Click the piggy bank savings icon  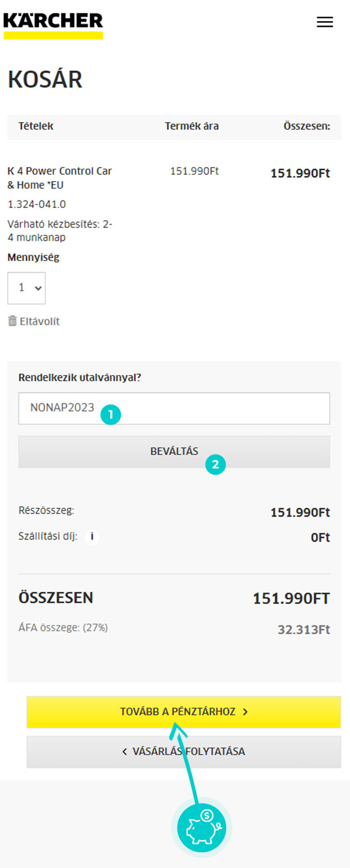coord(202,827)
